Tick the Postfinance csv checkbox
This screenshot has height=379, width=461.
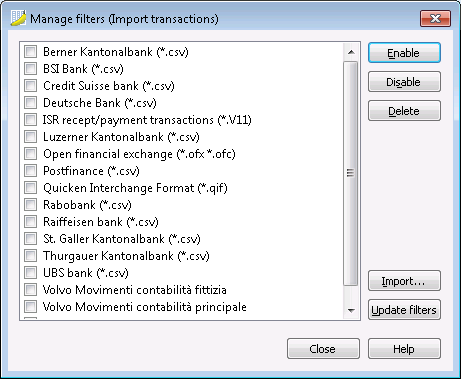tap(30, 171)
